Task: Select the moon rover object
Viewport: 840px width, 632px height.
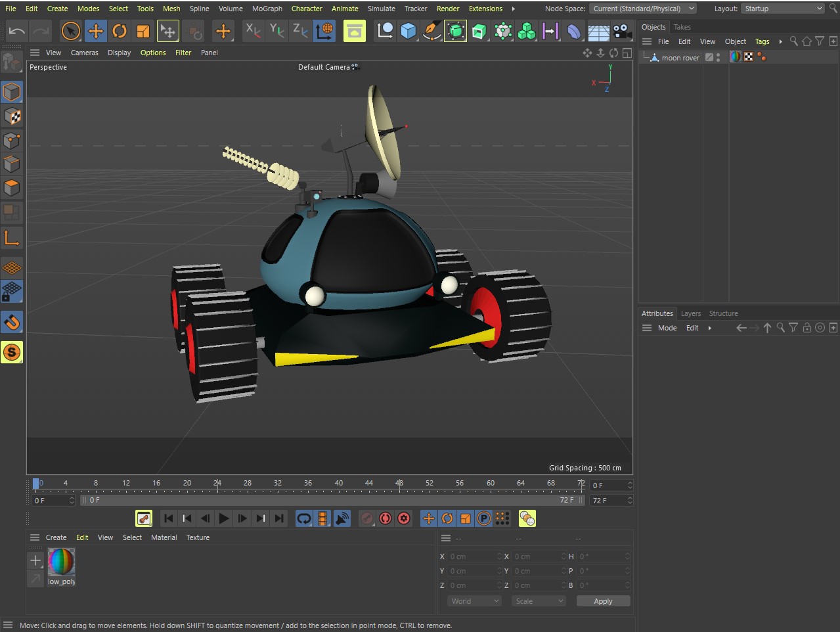Action: click(x=680, y=58)
